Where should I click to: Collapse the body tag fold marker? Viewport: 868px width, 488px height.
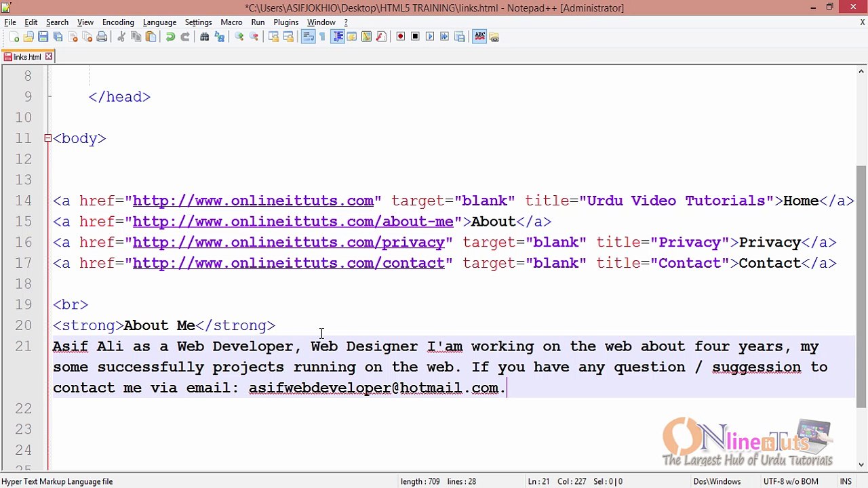pyautogui.click(x=47, y=138)
